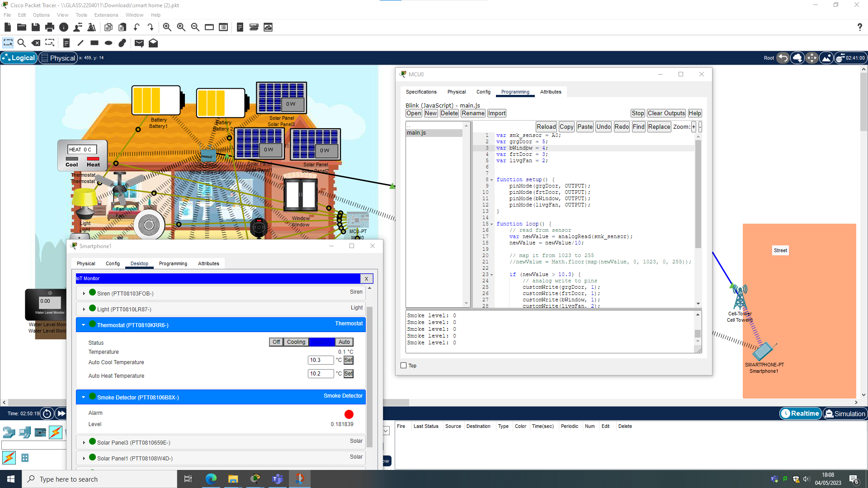Select the Inspect magnifying glass tool
The width and height of the screenshot is (868, 488).
22,43
